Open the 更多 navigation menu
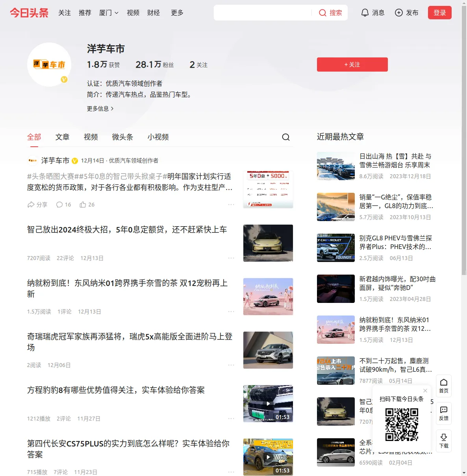Viewport: 467px width, 476px height. [177, 13]
